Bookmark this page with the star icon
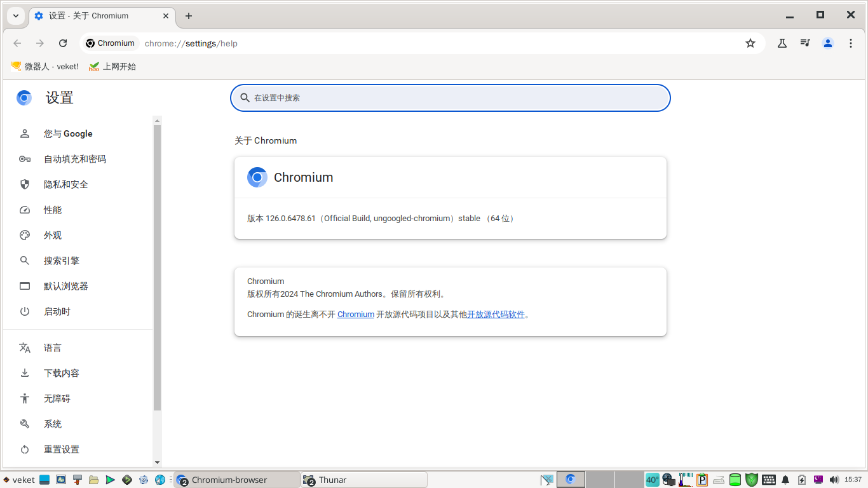The image size is (868, 488). [x=750, y=43]
